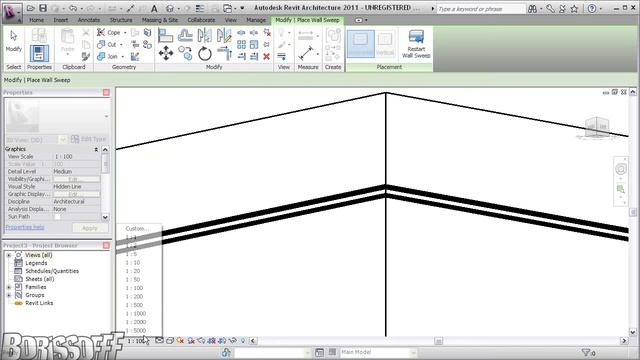Click the keyword search input field

coord(480,9)
